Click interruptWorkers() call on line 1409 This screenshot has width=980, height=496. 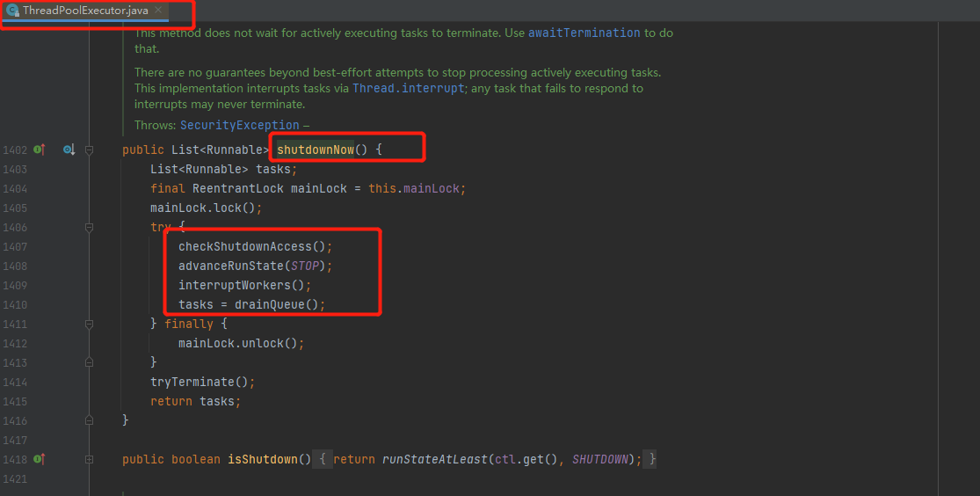[x=241, y=285]
